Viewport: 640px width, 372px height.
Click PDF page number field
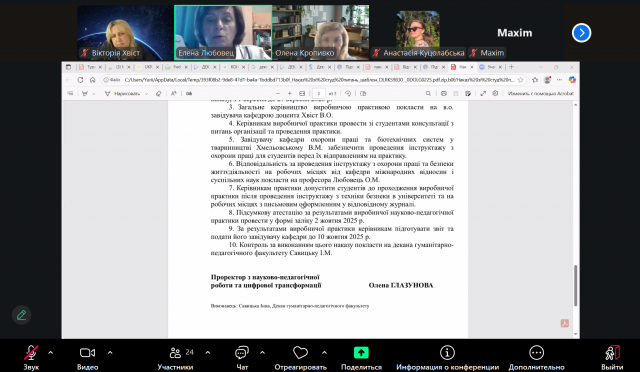pos(319,94)
